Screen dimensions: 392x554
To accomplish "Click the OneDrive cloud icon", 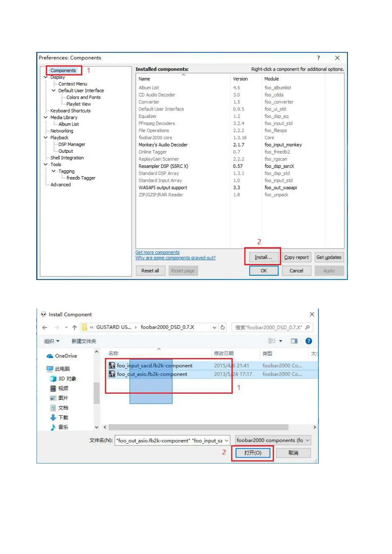I will pyautogui.click(x=50, y=356).
